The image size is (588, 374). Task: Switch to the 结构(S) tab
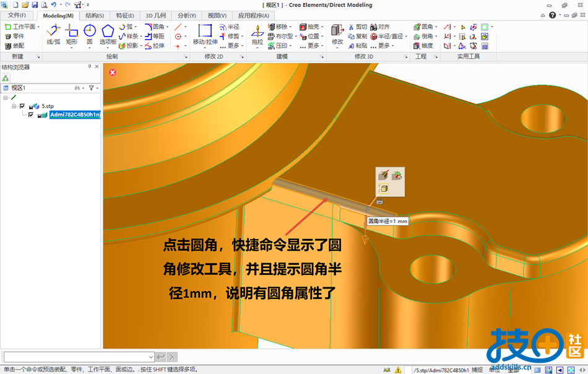(95, 15)
